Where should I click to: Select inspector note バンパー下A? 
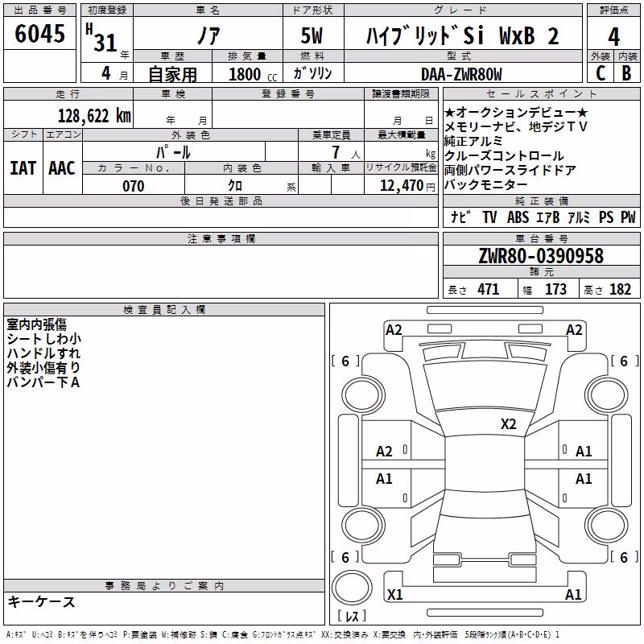[43, 382]
